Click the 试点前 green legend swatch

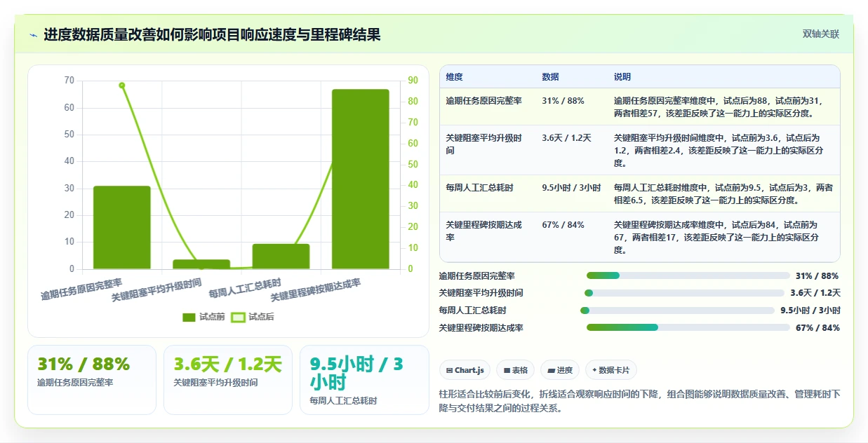189,317
